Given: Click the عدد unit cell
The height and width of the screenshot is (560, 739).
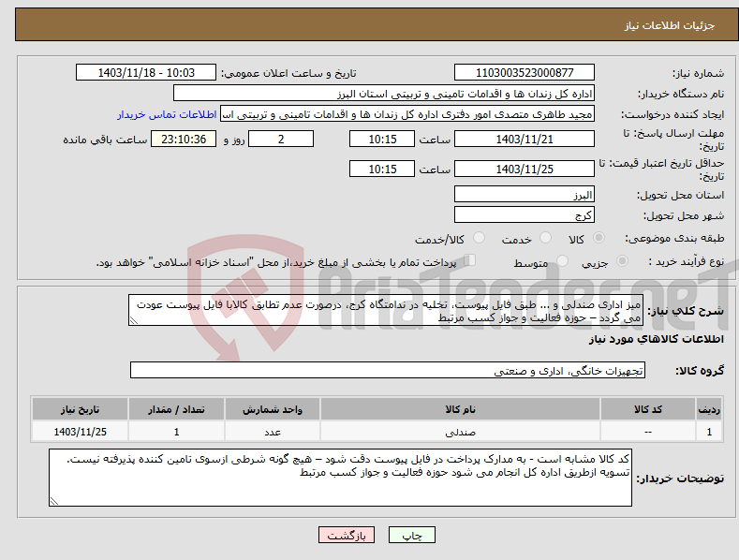Looking at the screenshot, I should pyautogui.click(x=273, y=432).
